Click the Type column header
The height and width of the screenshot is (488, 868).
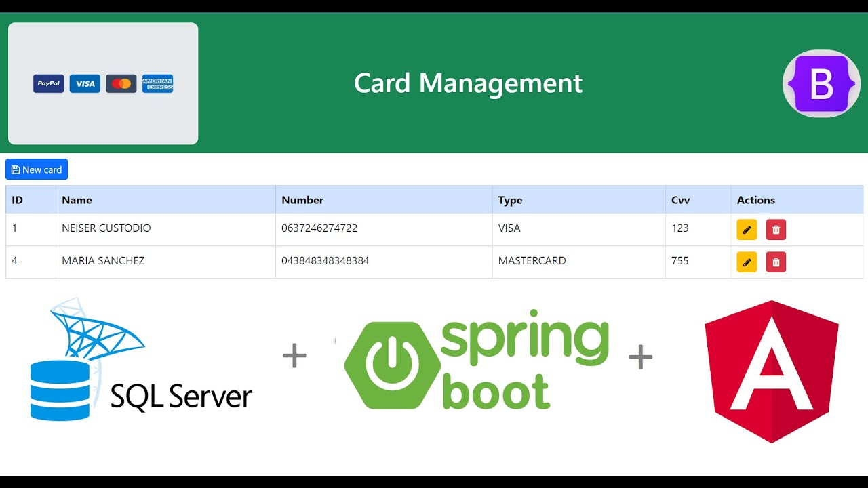point(578,200)
